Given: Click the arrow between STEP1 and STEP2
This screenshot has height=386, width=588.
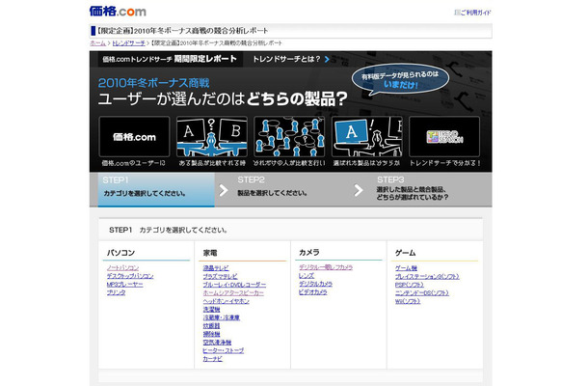Looking at the screenshot, I should pyautogui.click(x=224, y=190).
